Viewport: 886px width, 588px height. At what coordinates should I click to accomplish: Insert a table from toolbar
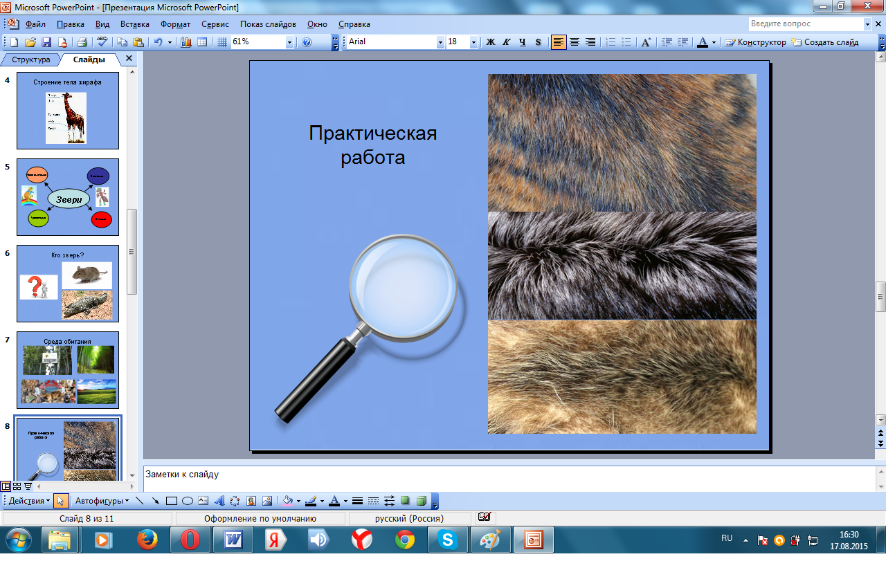[202, 42]
